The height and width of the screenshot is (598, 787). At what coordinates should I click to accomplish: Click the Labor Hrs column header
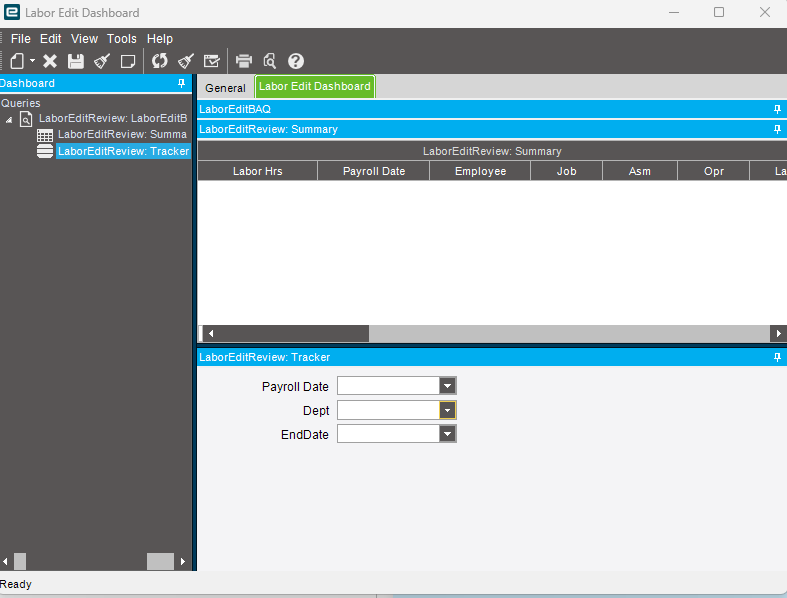257,171
